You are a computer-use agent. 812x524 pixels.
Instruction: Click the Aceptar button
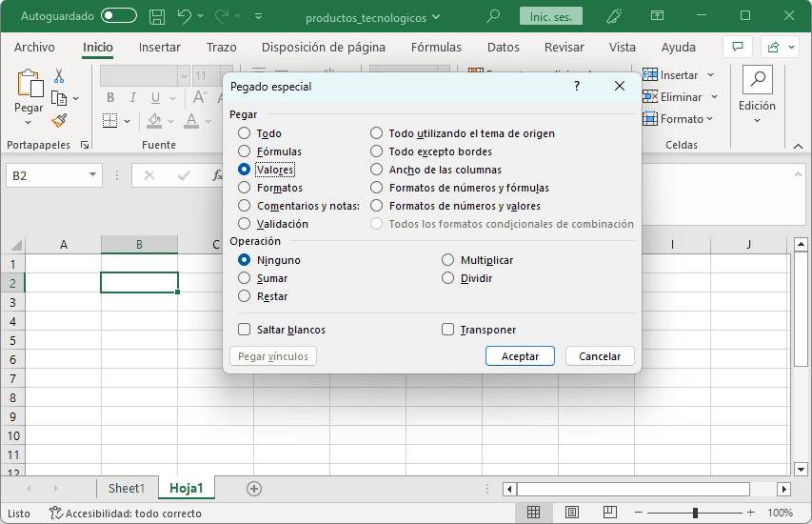(x=520, y=356)
